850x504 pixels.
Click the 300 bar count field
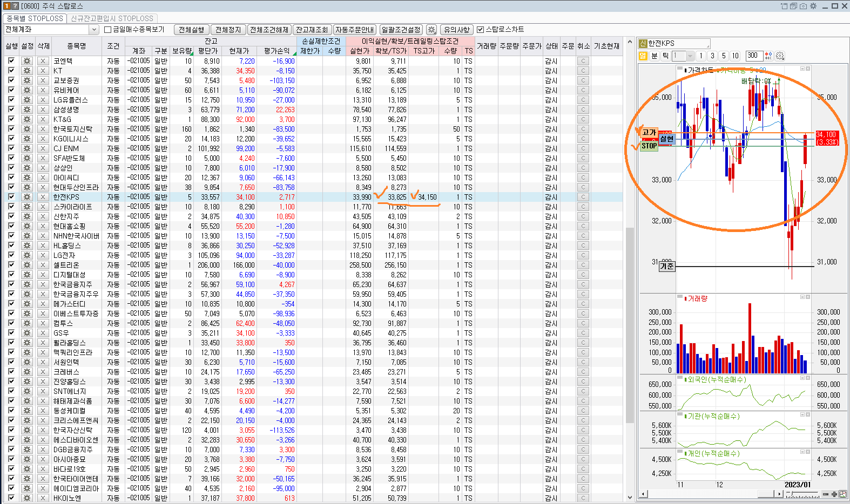[754, 56]
